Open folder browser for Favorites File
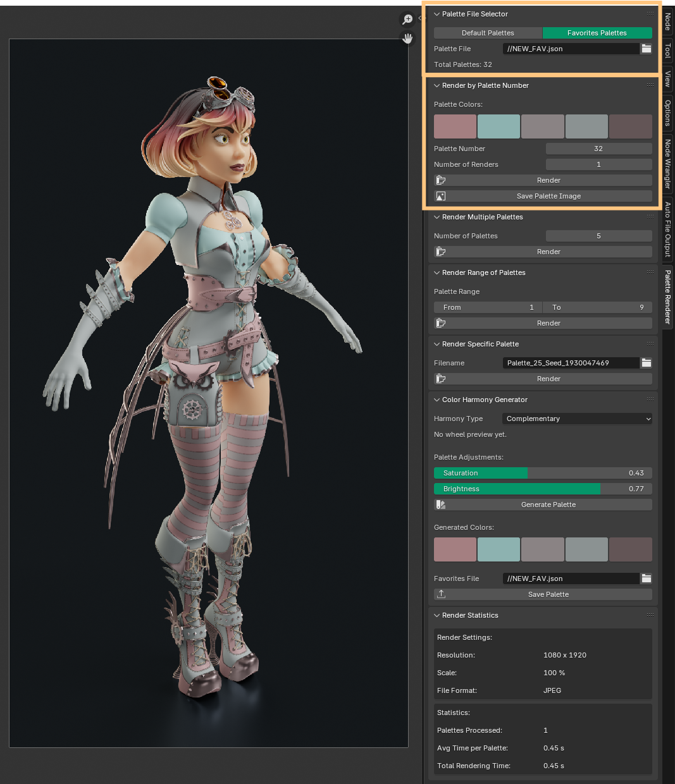 pos(646,579)
